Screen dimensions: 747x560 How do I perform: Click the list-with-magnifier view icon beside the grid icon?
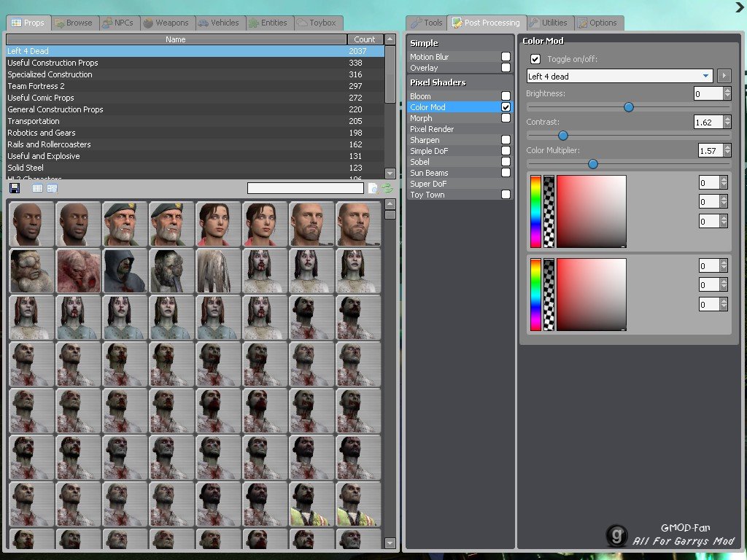52,188
